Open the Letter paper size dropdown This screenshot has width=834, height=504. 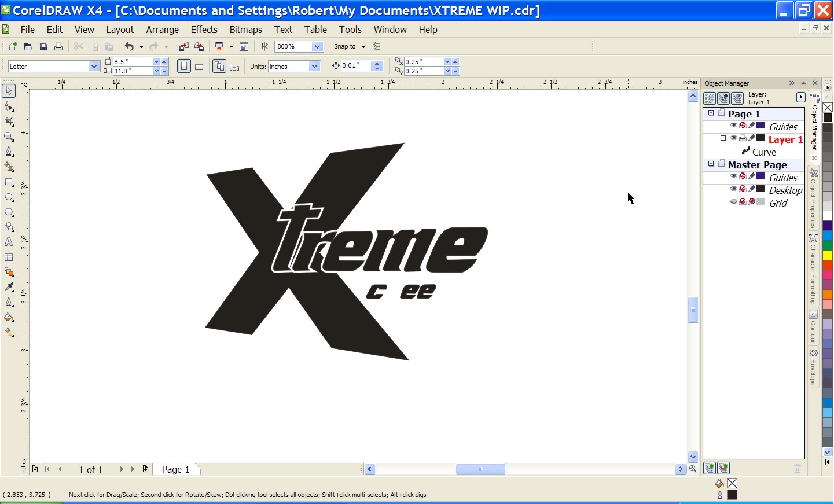[x=94, y=67]
